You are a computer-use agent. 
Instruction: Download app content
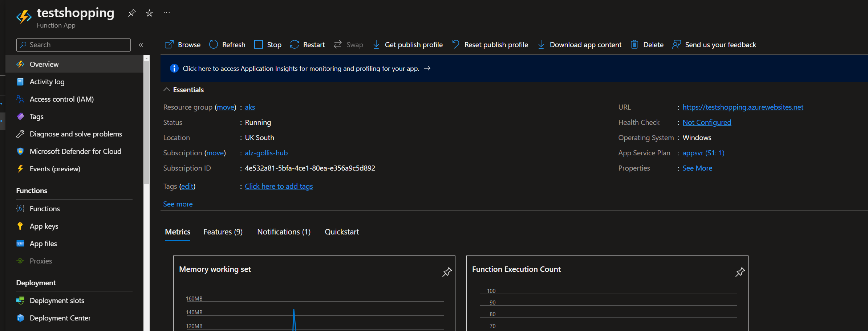click(x=579, y=45)
